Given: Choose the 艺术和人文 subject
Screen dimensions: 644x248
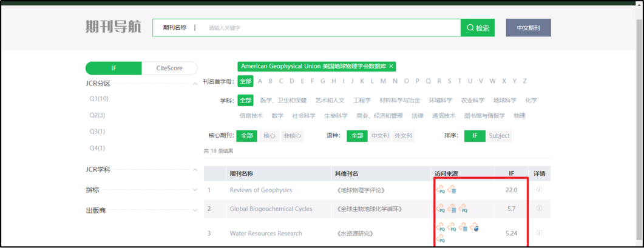Looking at the screenshot, I should tap(330, 100).
